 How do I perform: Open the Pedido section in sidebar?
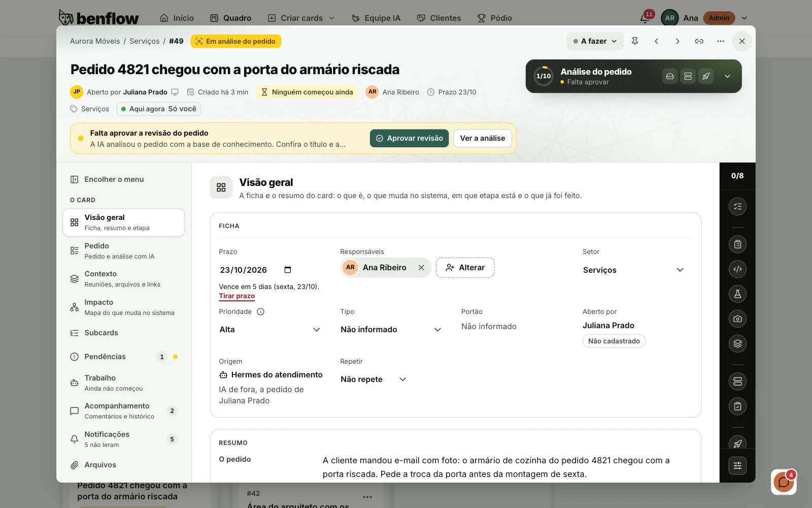[124, 251]
